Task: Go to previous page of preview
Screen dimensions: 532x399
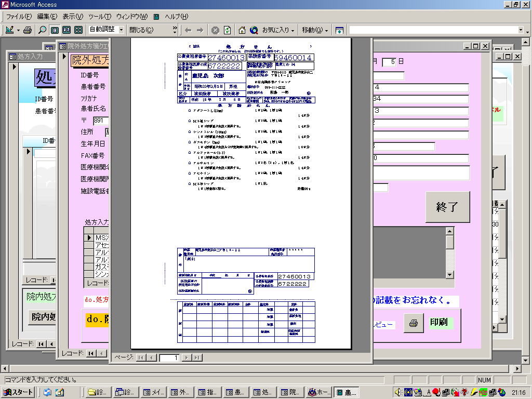Action: [x=151, y=357]
